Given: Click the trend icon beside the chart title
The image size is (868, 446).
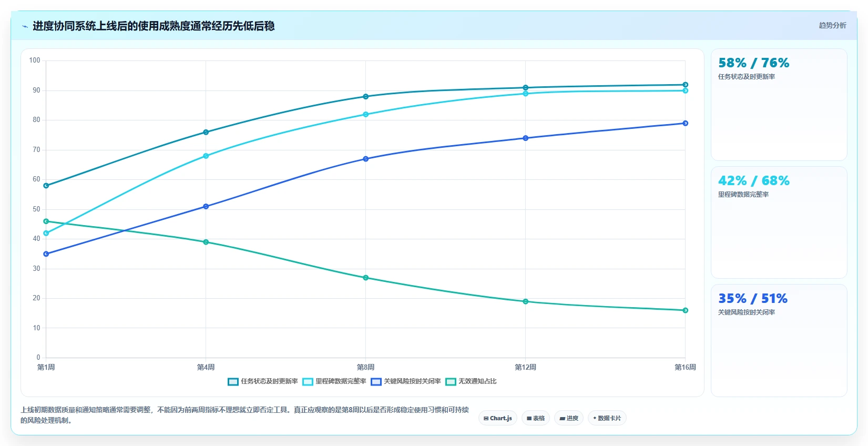Looking at the screenshot, I should (25, 26).
